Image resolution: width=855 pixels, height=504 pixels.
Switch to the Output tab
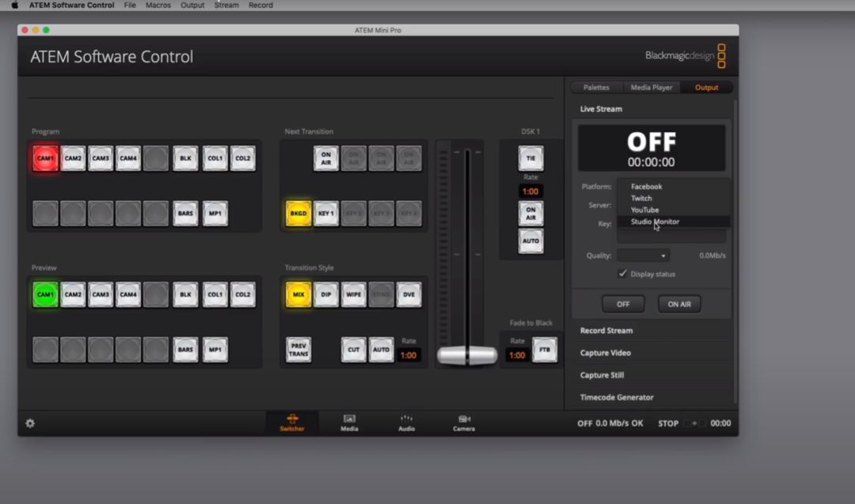tap(706, 87)
